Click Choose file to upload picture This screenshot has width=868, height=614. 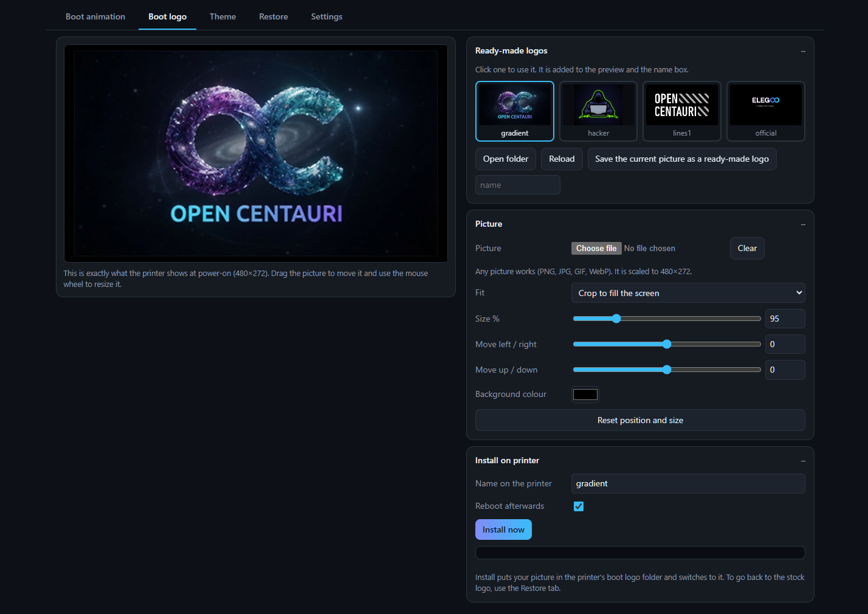click(596, 248)
